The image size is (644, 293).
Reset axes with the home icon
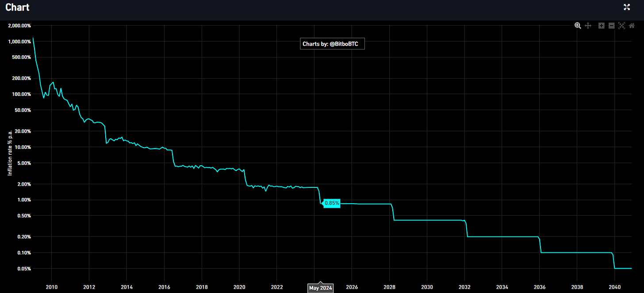pyautogui.click(x=632, y=26)
